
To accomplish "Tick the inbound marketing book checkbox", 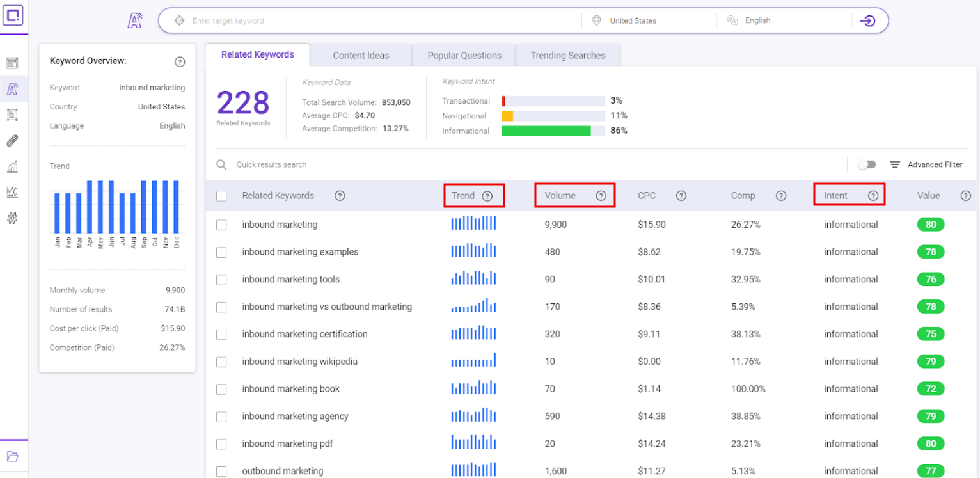I will [221, 389].
